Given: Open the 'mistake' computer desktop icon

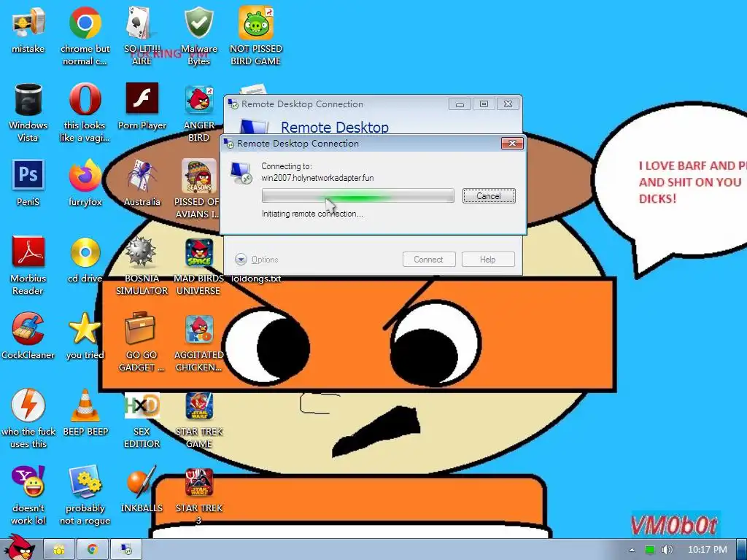Looking at the screenshot, I should click(x=28, y=23).
